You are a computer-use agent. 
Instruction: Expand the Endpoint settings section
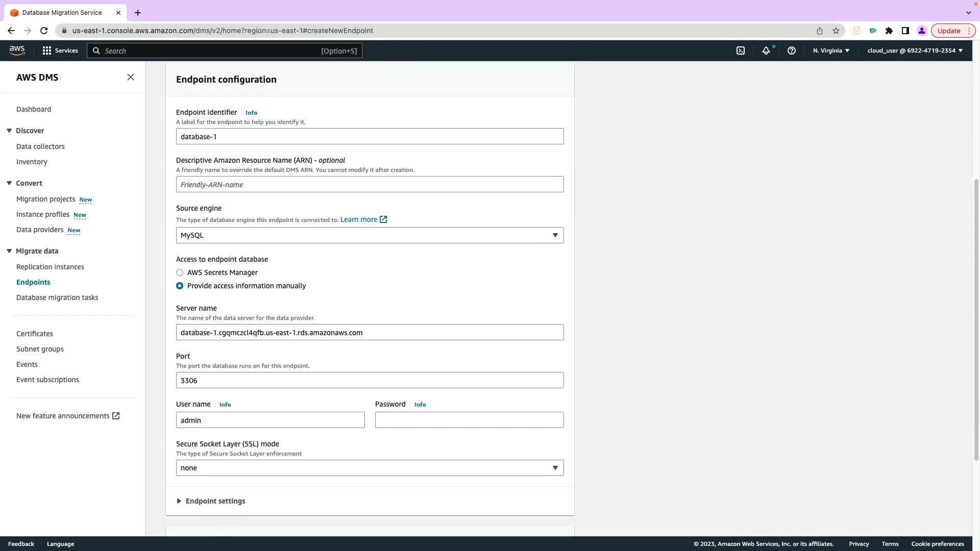[215, 501]
